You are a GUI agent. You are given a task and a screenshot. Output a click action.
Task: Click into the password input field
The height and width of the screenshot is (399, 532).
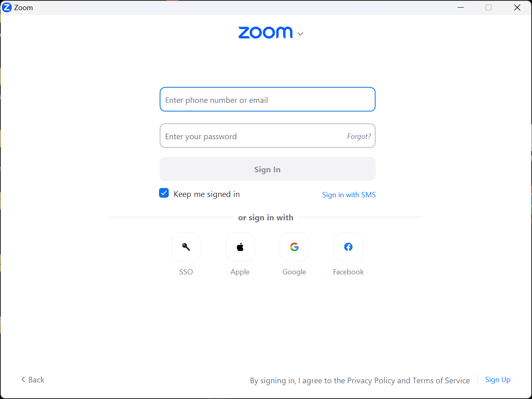(253, 136)
